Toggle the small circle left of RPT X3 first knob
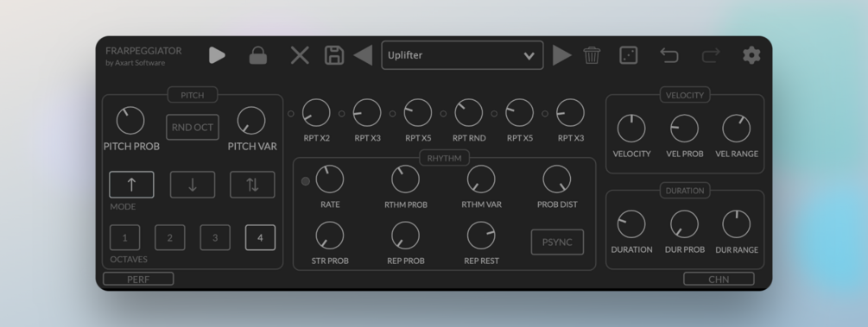This screenshot has width=868, height=327. (x=341, y=113)
